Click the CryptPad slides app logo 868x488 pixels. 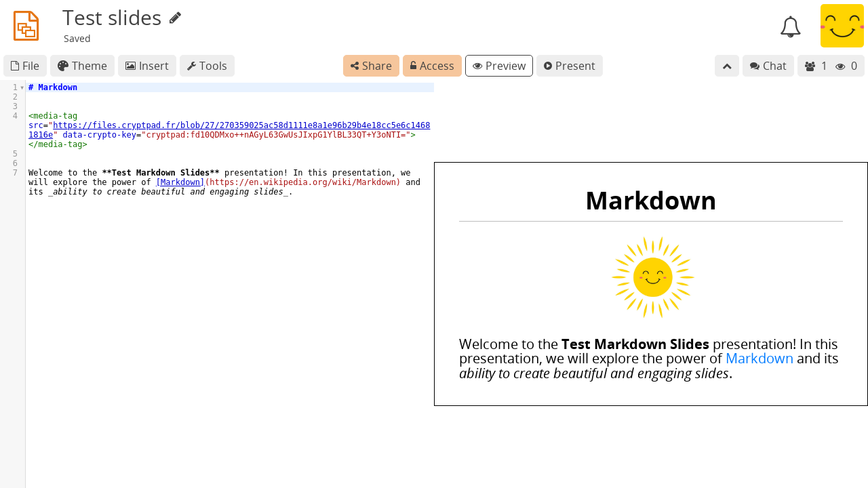pos(26,26)
